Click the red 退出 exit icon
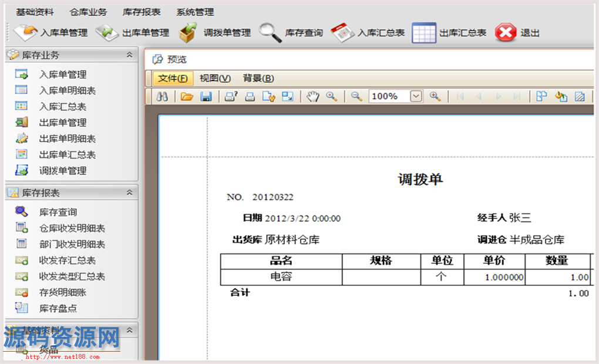The image size is (599, 364). [506, 33]
